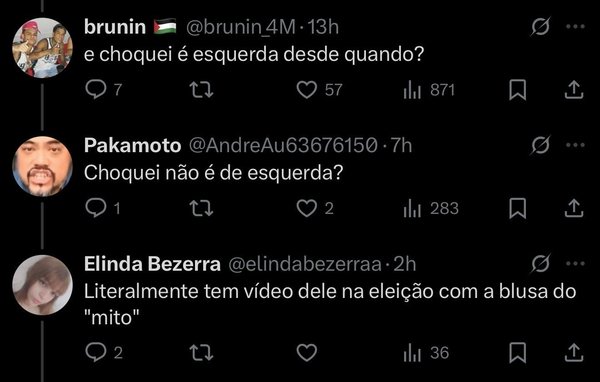
Task: Reply to Pakamoto's tweet
Action: click(96, 208)
